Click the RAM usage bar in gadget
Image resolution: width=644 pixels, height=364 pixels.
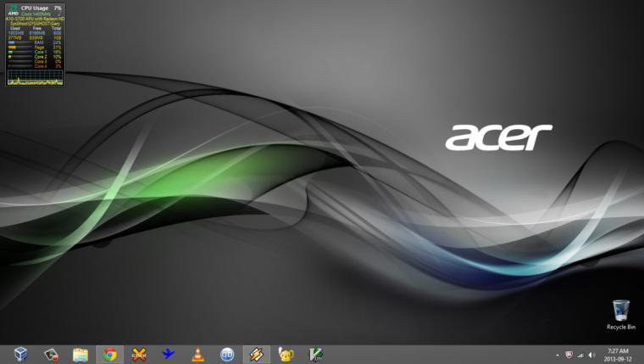tap(20, 42)
